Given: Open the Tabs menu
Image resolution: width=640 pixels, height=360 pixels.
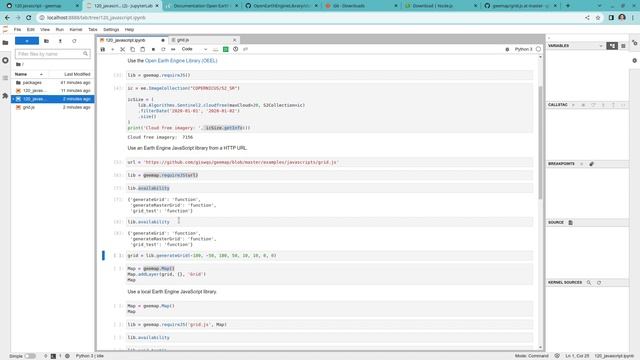Looking at the screenshot, I should pos(93,30).
